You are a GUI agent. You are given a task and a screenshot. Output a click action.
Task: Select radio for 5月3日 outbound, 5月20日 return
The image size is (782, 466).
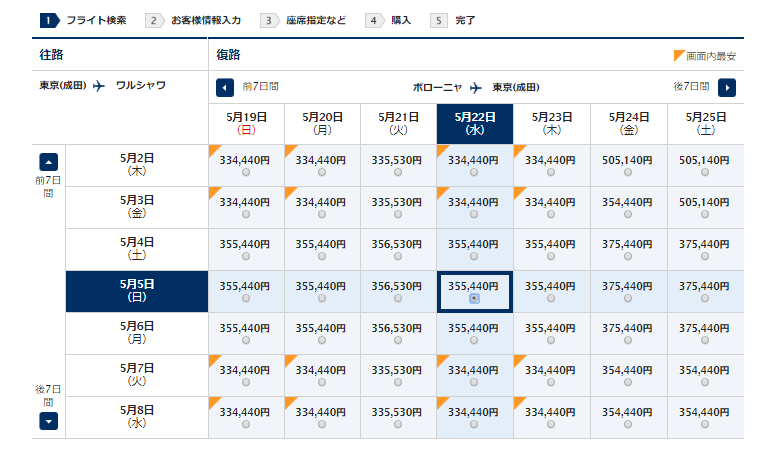tap(322, 214)
